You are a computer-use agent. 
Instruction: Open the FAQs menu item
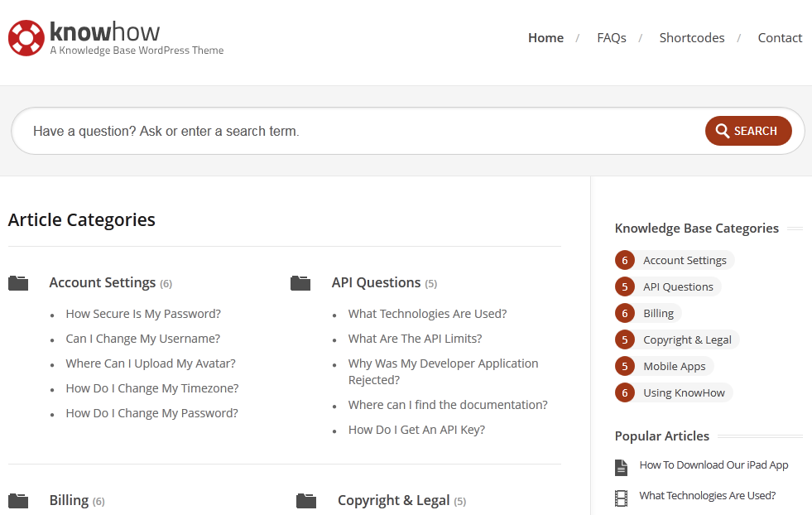coord(611,38)
